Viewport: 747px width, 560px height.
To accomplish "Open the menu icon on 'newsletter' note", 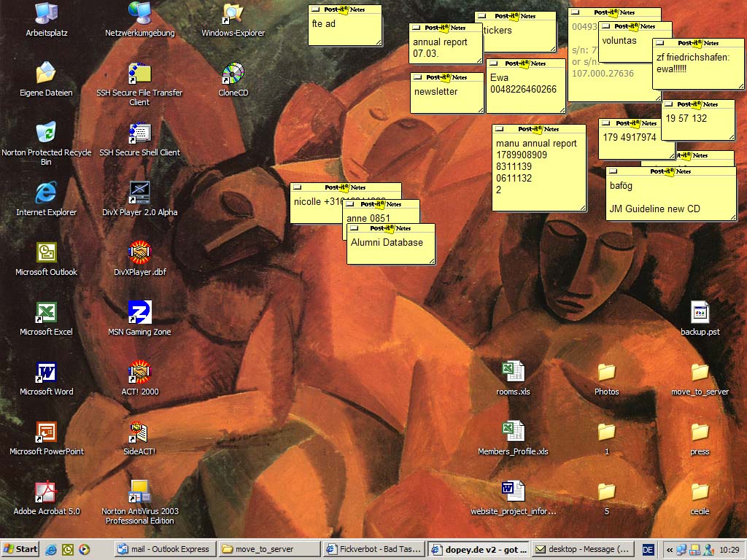I will 417,77.
